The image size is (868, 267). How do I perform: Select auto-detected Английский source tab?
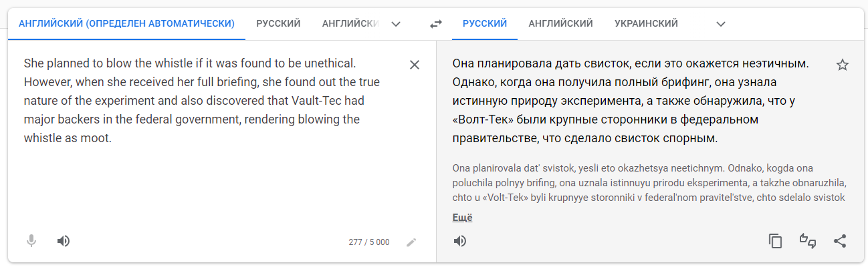(127, 24)
